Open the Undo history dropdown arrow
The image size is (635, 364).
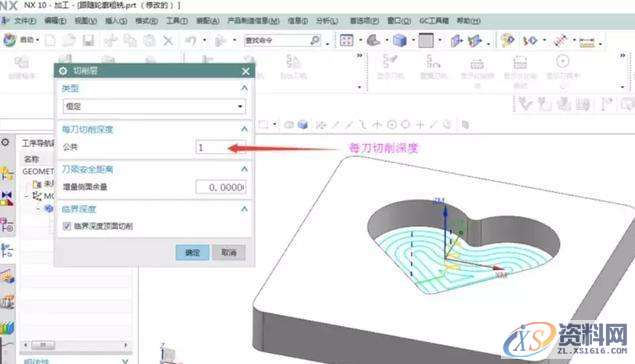(205, 40)
